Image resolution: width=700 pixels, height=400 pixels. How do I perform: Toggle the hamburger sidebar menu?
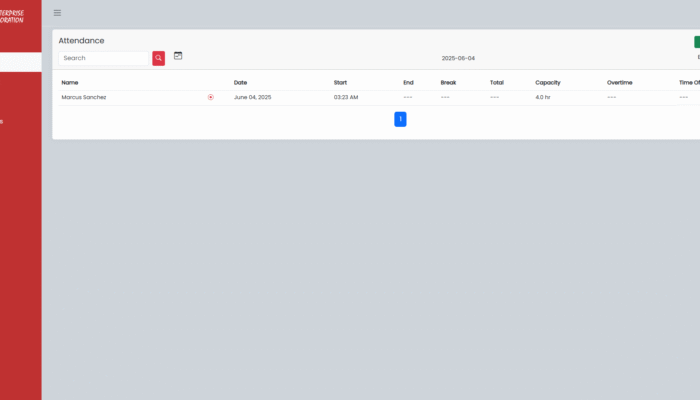click(x=57, y=12)
